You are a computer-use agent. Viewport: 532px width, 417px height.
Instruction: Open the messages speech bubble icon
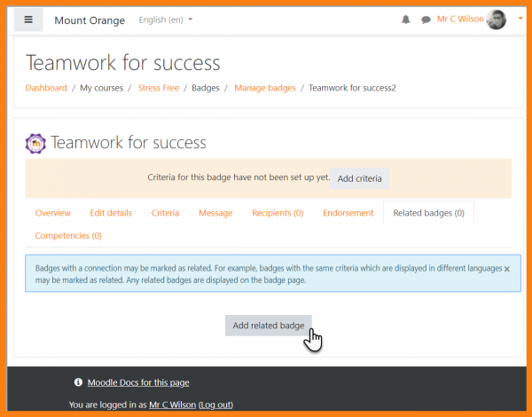[426, 20]
